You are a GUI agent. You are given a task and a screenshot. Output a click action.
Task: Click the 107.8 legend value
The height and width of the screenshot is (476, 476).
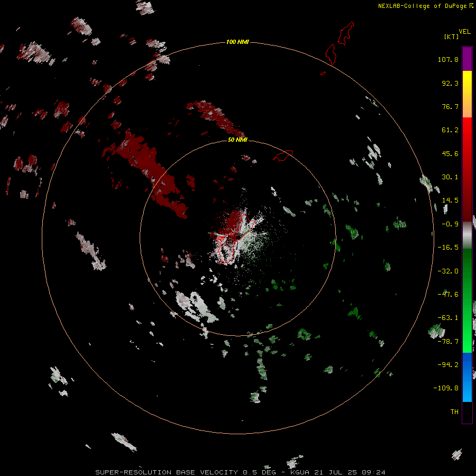point(448,59)
